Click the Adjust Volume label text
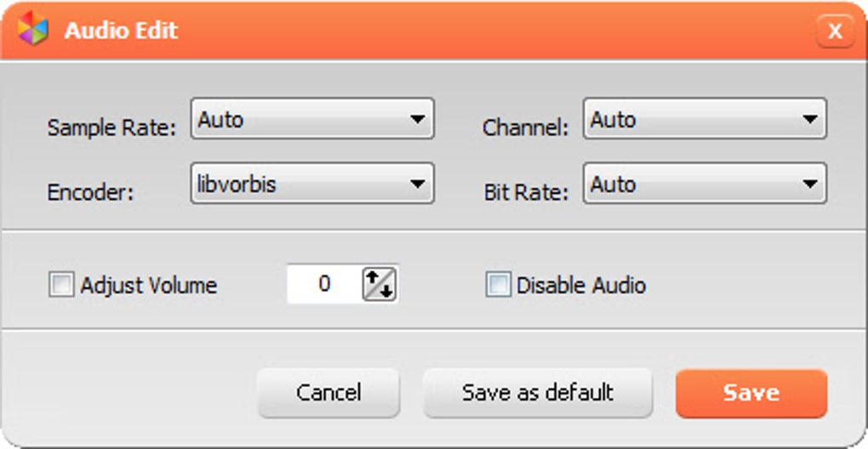The height and width of the screenshot is (449, 868). 148,286
